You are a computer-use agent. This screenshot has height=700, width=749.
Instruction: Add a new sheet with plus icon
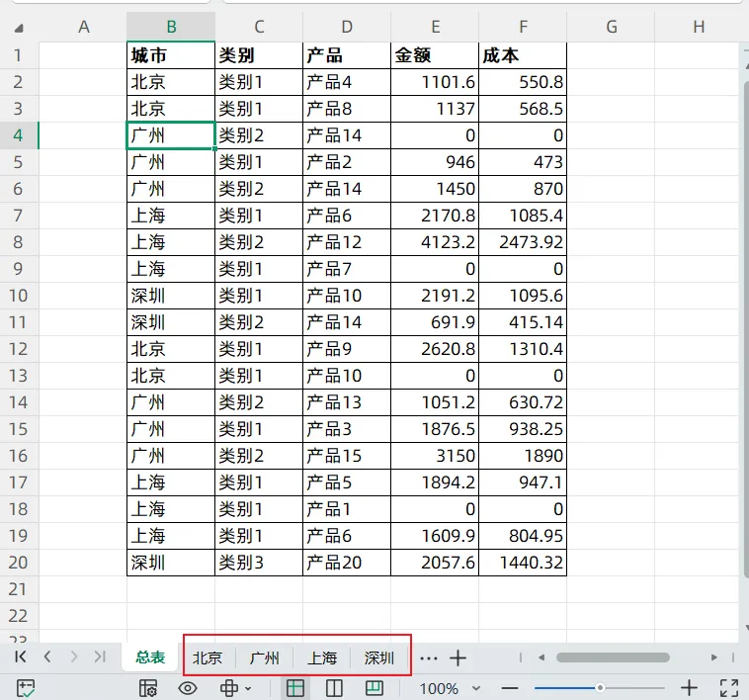coord(458,657)
